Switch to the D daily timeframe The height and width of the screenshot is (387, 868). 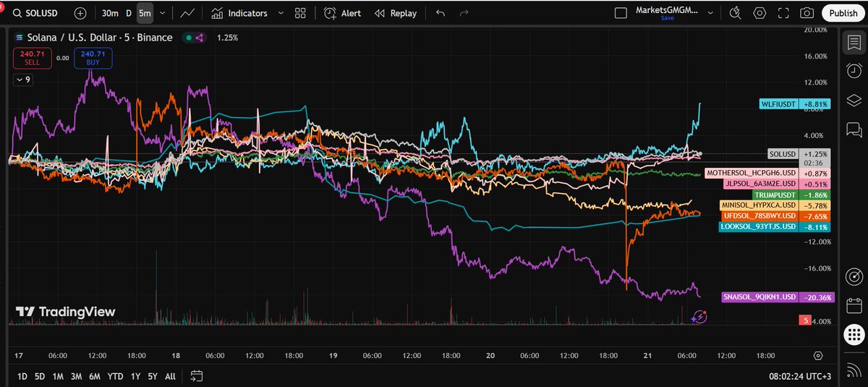coord(129,13)
